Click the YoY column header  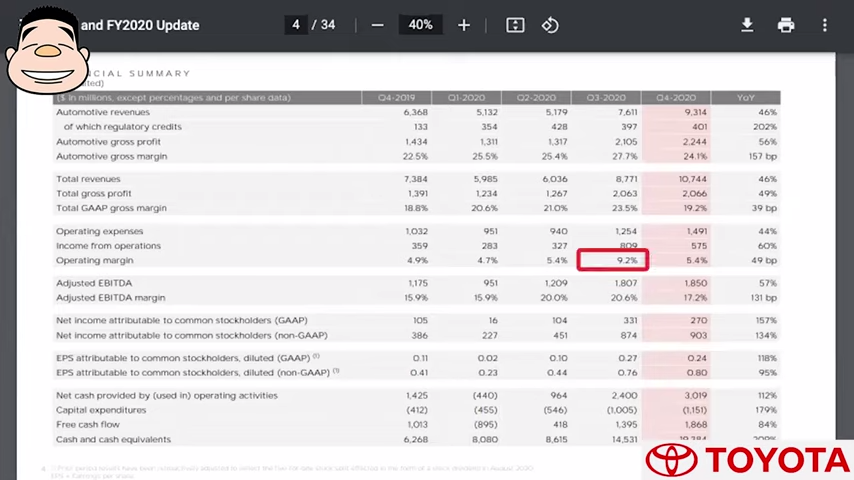[746, 98]
